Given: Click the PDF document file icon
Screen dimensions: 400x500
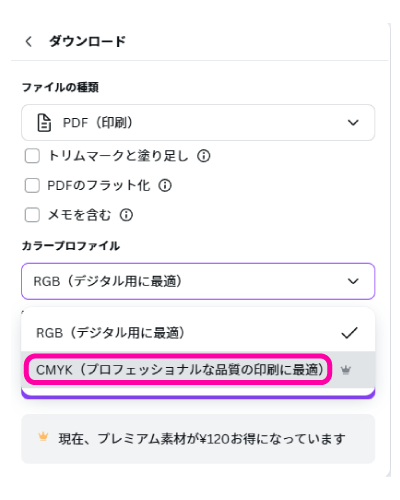Looking at the screenshot, I should 44,122.
